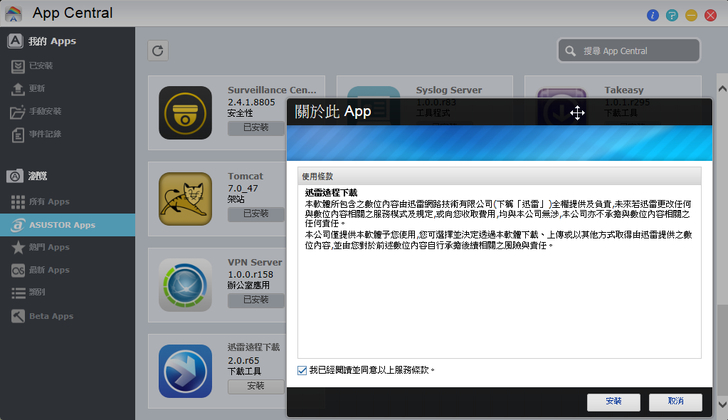Click the 最新 Apps icon
Image resolution: width=728 pixels, height=420 pixels.
coord(18,270)
